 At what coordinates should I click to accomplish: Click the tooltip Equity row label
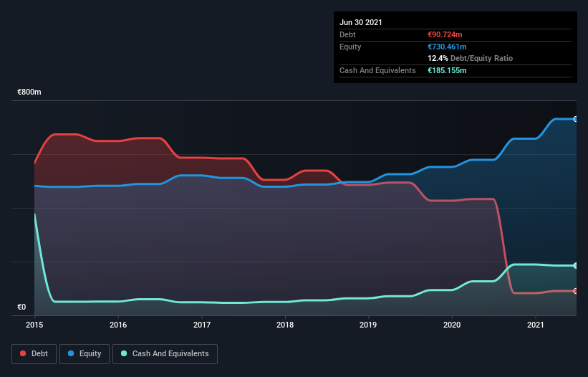point(350,47)
